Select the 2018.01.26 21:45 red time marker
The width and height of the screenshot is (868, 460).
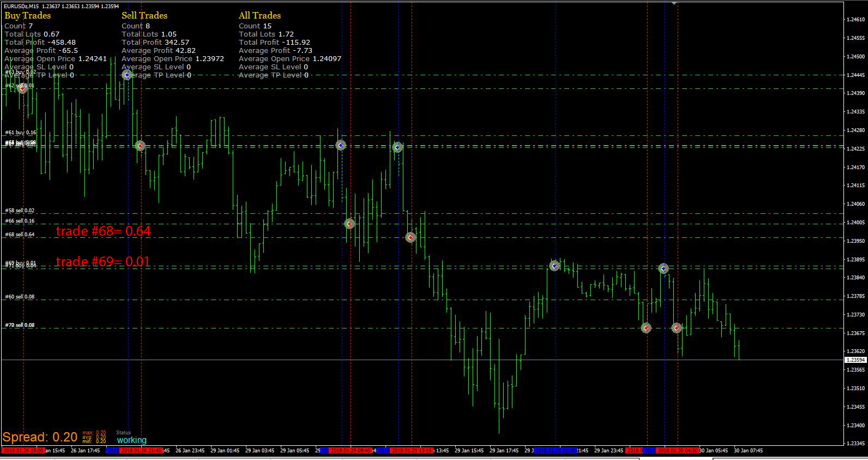click(141, 451)
